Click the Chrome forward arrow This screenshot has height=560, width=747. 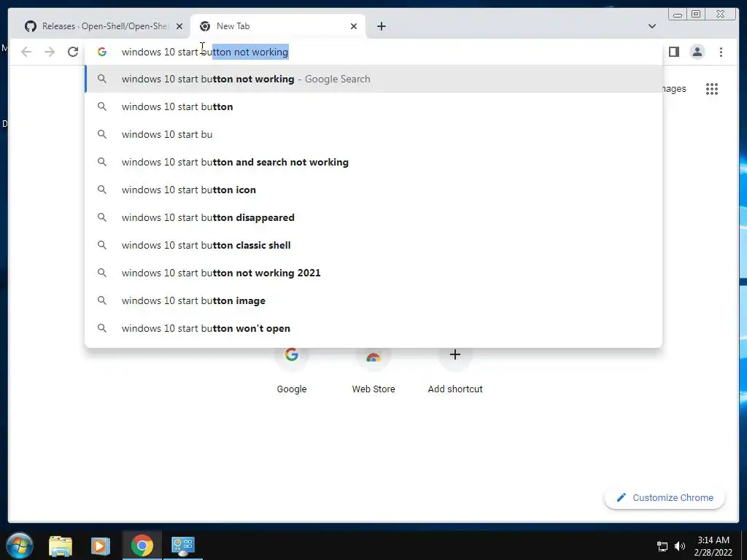(x=50, y=52)
